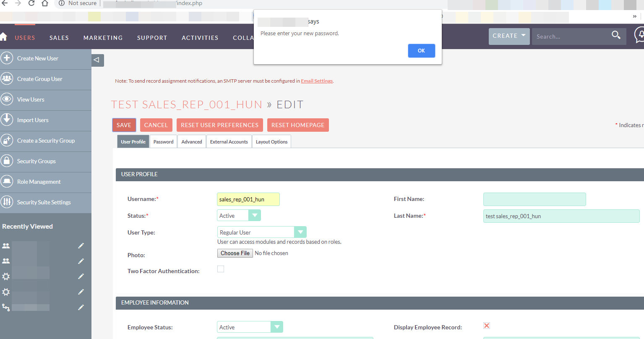Open the ACTIVITIES menu
Screen dimensions: 644x339
[x=200, y=37]
